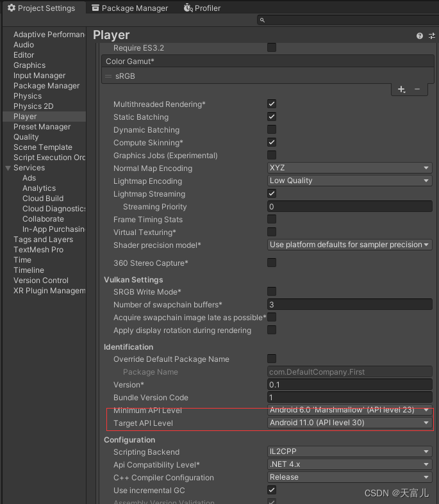Screen dimensions: 439x504
Task: Toggle SRGB Write Mode checkbox
Action: tap(272, 291)
